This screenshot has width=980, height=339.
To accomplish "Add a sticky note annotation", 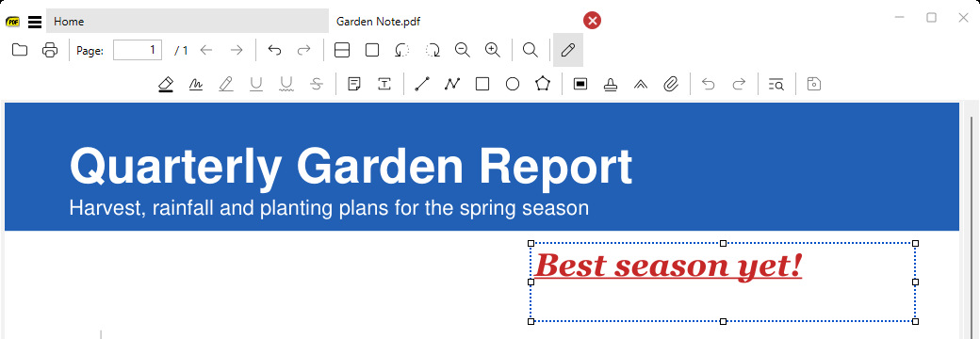I will 354,85.
